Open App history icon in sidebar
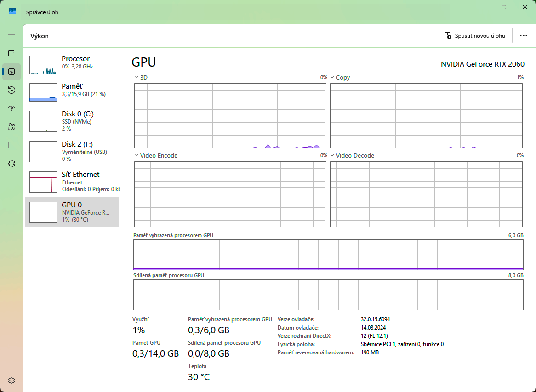This screenshot has width=536, height=392. click(11, 90)
